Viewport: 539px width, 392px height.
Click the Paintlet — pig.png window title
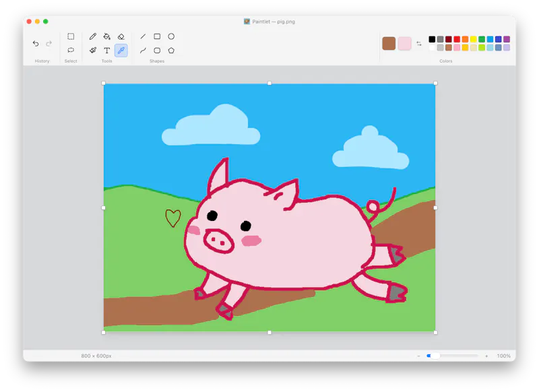274,22
